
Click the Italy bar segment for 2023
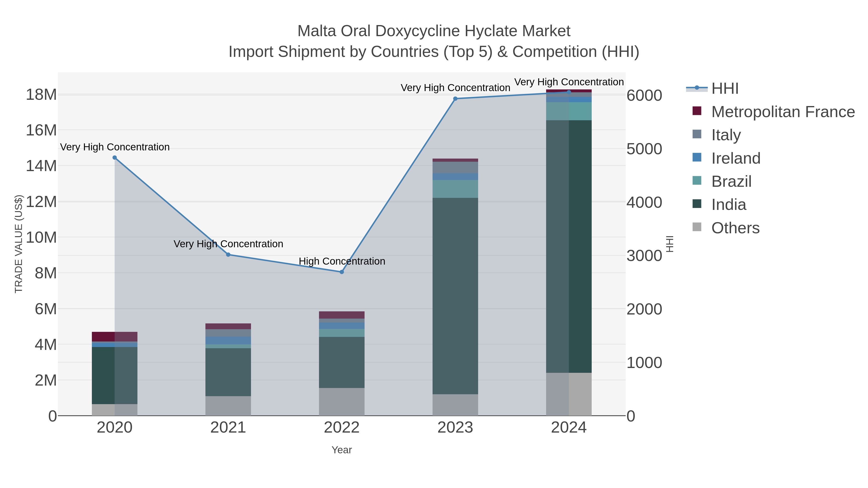click(x=455, y=168)
